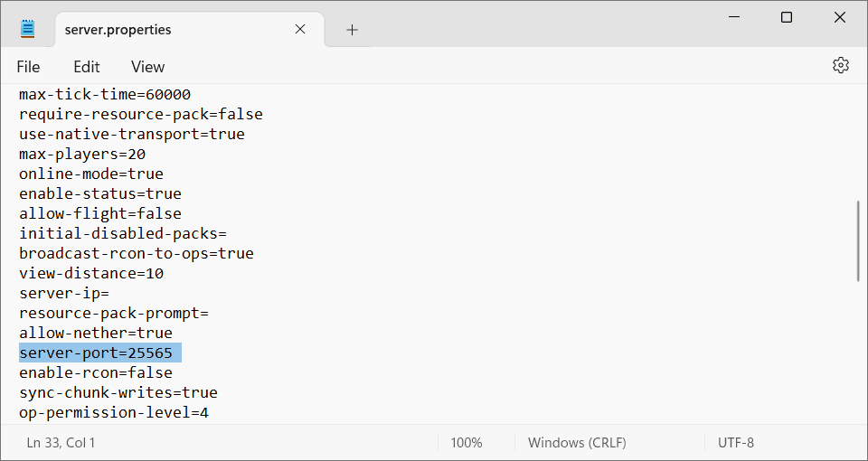Click the vertical scrollbar thumb
Viewport: 868px width, 461px height.
(x=857, y=240)
